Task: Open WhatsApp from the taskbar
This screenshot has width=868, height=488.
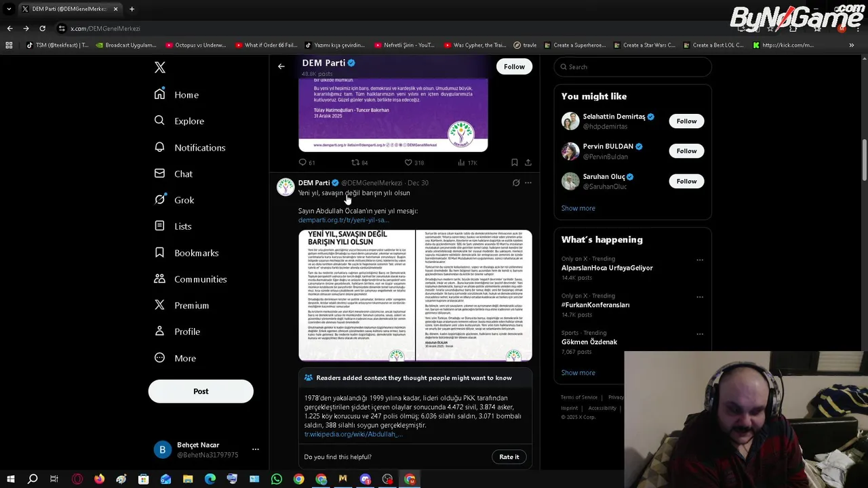Action: (x=277, y=479)
